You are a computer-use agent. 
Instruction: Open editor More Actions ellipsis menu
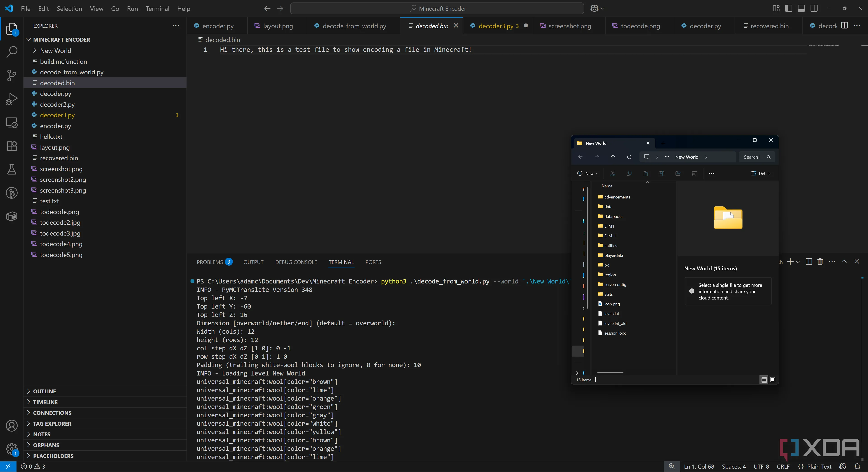pos(857,26)
